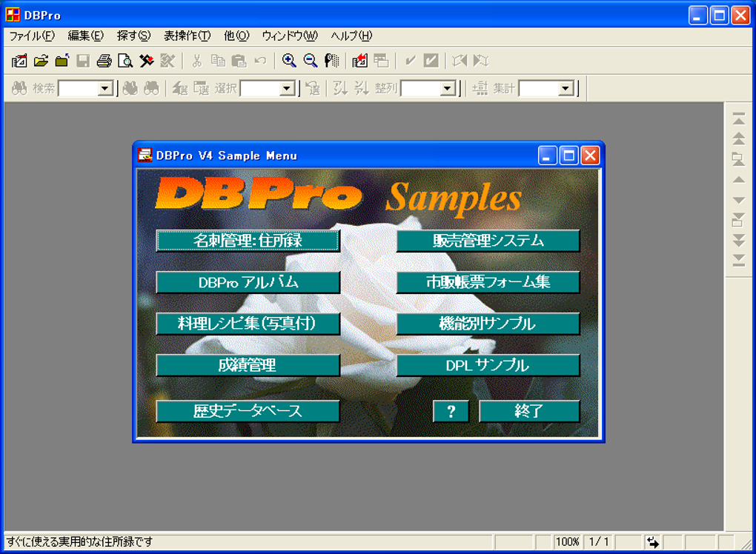
Task: Zoom in with the plus magnifier icon
Action: [289, 61]
